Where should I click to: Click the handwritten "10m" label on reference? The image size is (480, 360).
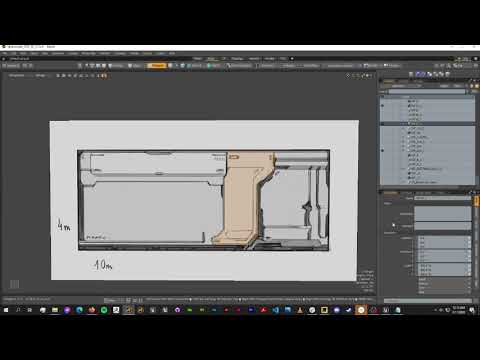tap(103, 265)
